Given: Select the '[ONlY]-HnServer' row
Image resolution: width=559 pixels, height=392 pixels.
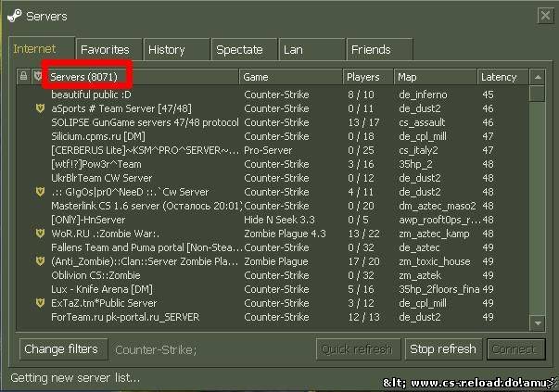Looking at the screenshot, I should pyautogui.click(x=273, y=220).
